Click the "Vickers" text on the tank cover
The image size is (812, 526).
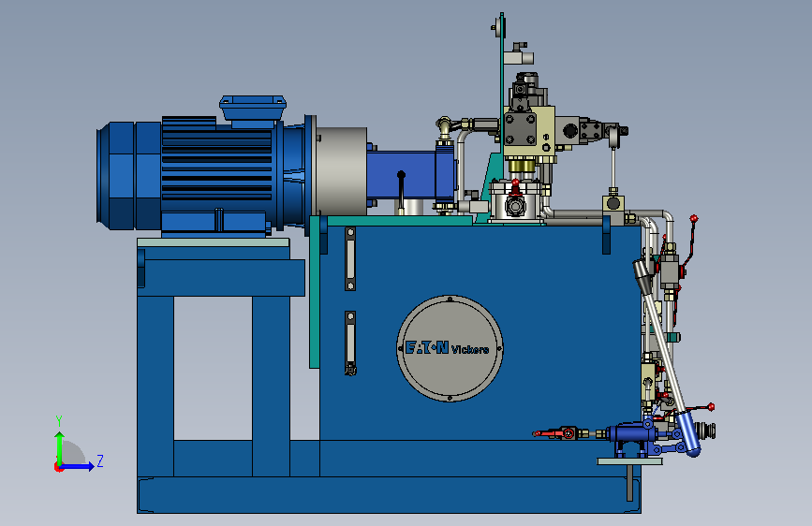pos(470,350)
